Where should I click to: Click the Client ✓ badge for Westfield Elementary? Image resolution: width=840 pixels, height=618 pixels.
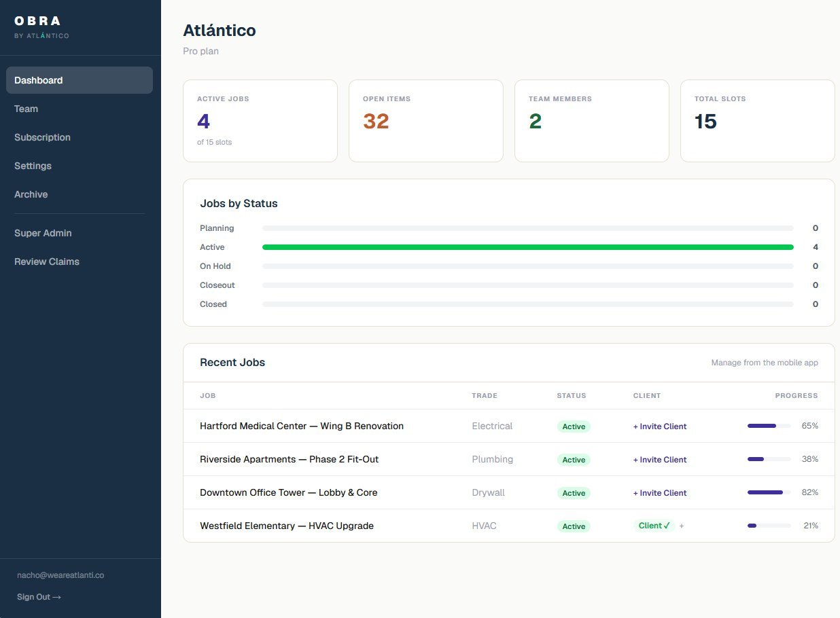[654, 526]
